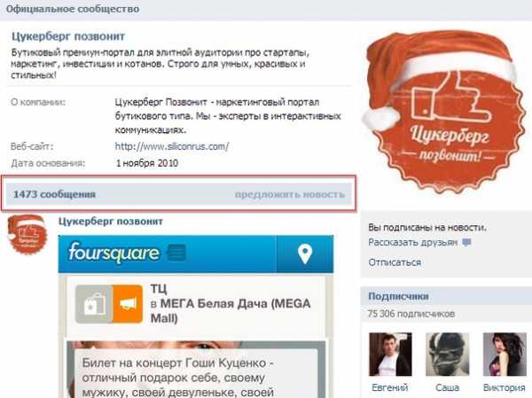This screenshot has height=398, width=532.
Task: Click the speech bubble icon beside Рассказать друзьям
Action: coord(467,242)
